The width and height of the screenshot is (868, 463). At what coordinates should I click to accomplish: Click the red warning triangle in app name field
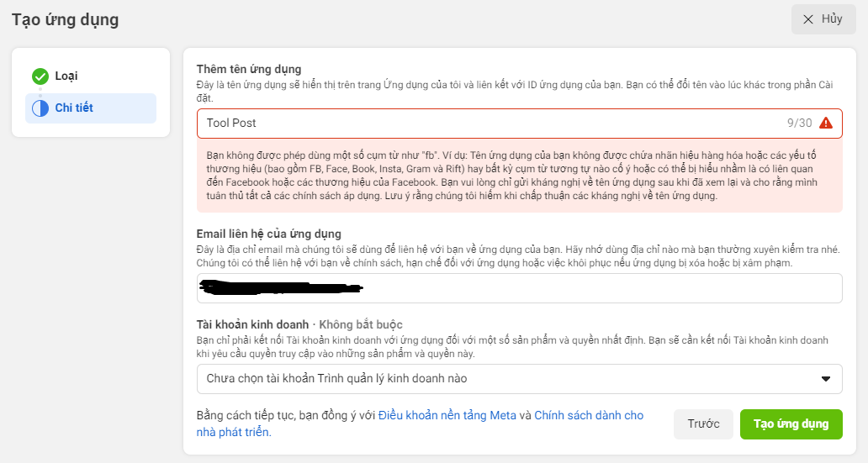point(825,124)
